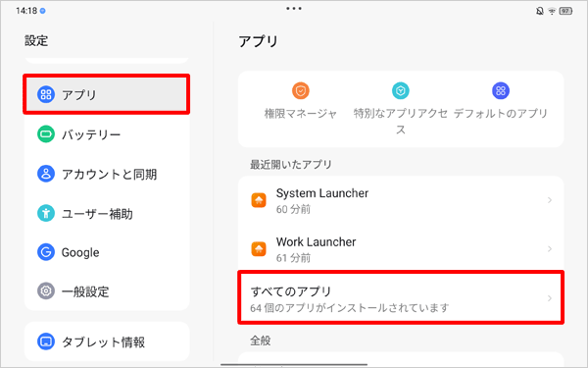
Task: Click the 一般設定 gear icon
Action: pos(46,291)
